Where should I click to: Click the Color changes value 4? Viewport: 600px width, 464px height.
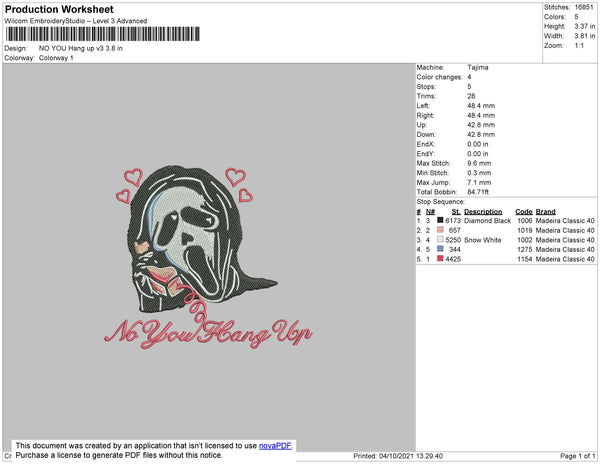click(469, 77)
